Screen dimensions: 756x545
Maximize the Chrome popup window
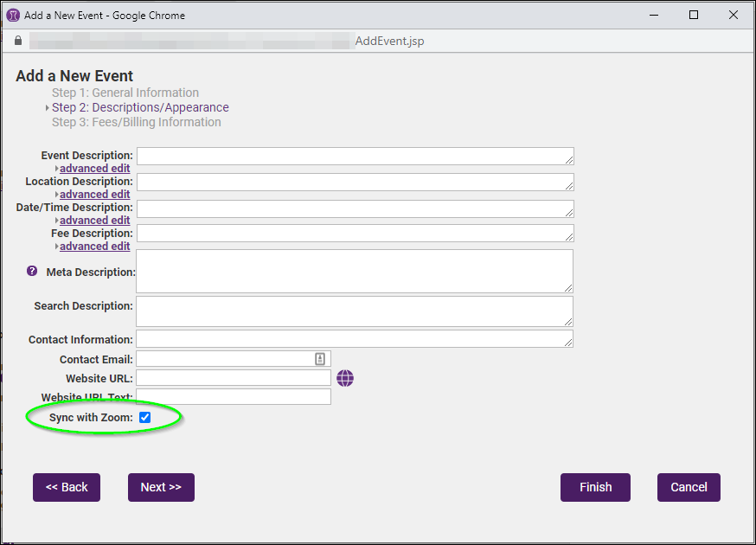click(694, 15)
